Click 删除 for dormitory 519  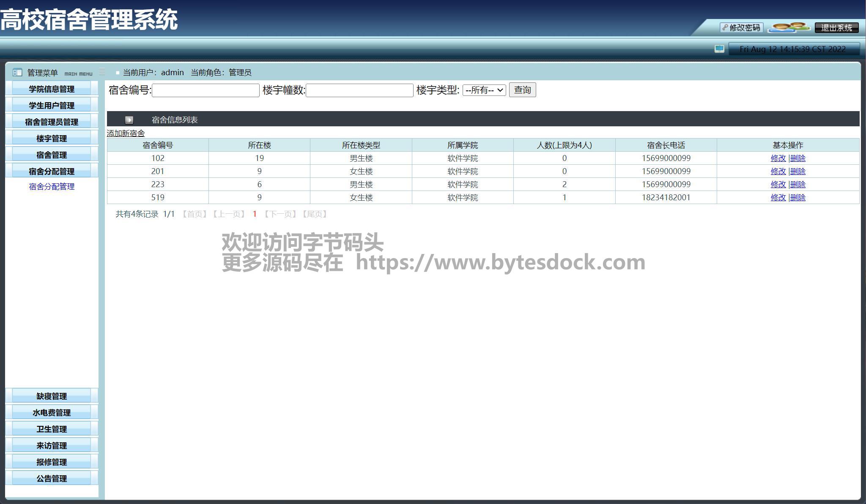(x=797, y=198)
